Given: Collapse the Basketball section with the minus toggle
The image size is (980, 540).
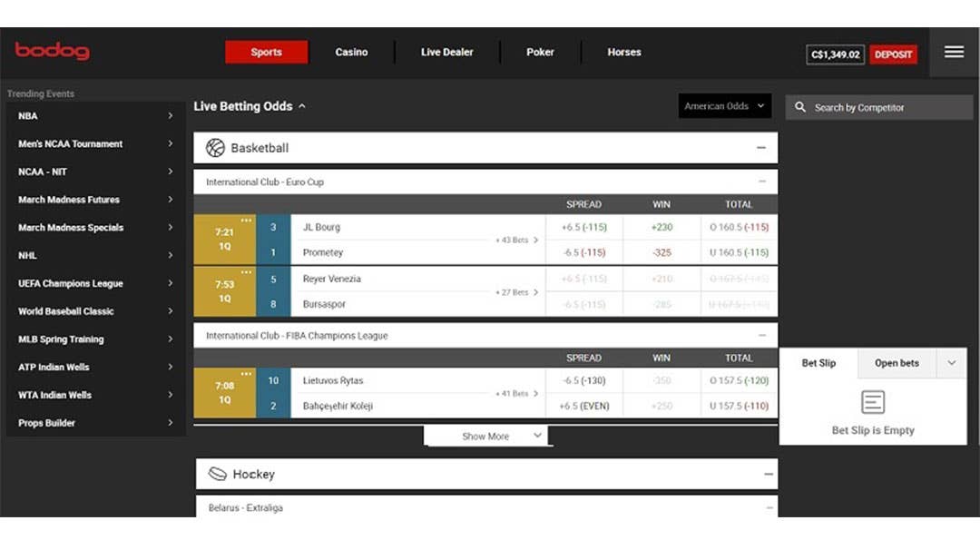Looking at the screenshot, I should [763, 147].
